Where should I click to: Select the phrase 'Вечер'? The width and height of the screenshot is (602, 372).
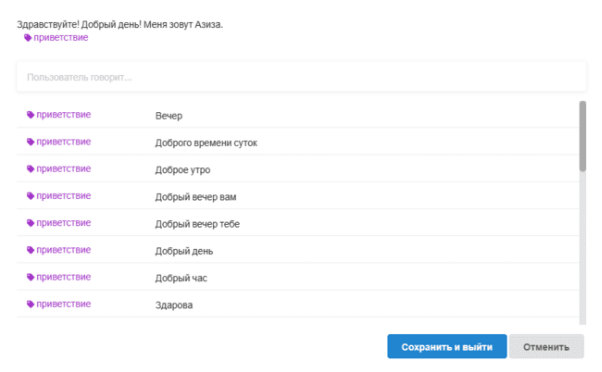[x=169, y=116]
